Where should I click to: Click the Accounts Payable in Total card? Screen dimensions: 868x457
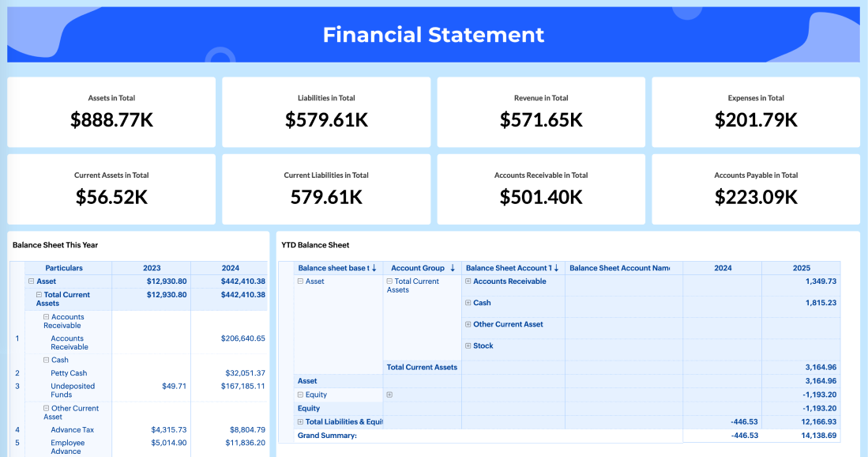755,189
